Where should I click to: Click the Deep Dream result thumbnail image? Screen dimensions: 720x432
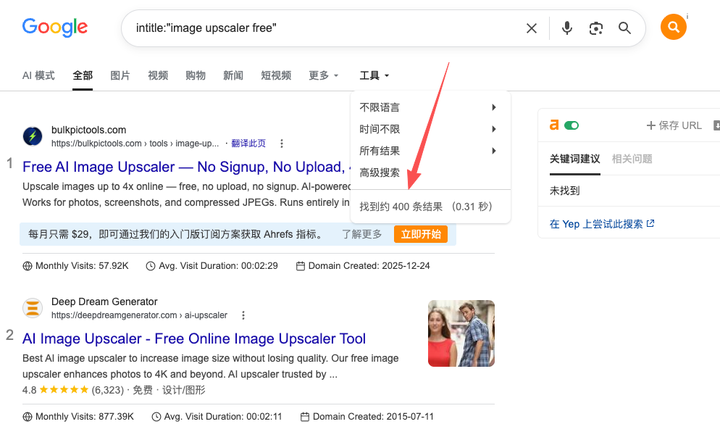(x=461, y=333)
